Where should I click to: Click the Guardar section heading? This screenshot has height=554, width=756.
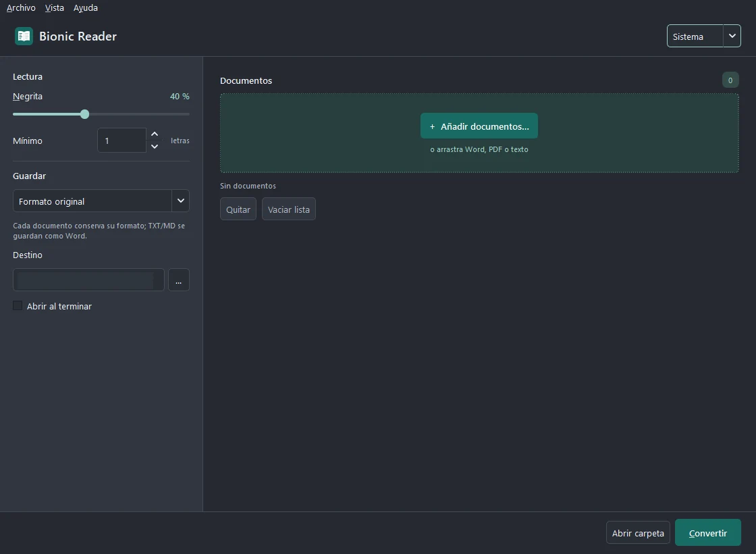pos(30,176)
